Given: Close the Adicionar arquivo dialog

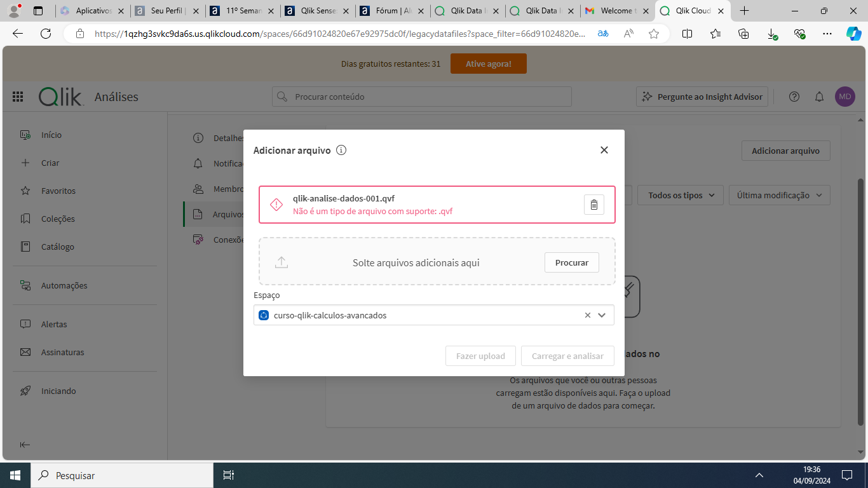Looking at the screenshot, I should click(x=604, y=150).
